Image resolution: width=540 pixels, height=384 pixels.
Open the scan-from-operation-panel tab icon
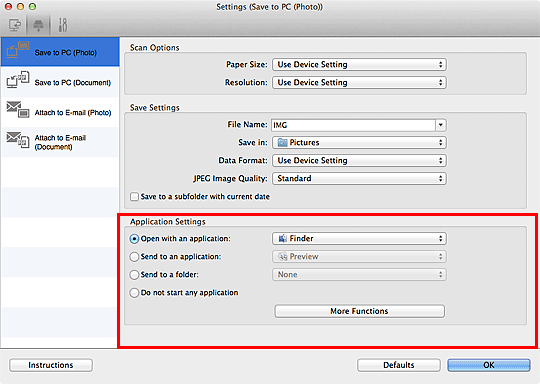tap(38, 25)
